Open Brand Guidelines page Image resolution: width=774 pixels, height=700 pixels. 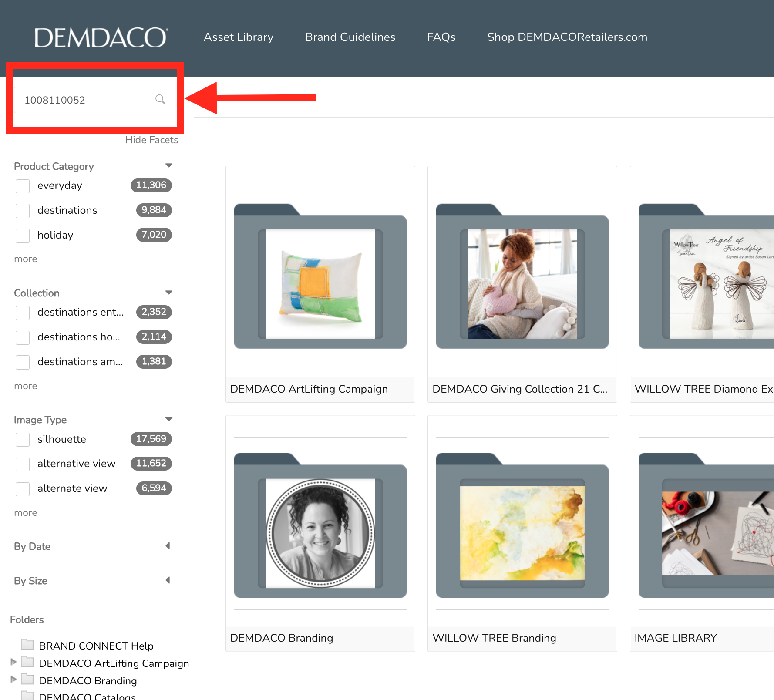[350, 37]
